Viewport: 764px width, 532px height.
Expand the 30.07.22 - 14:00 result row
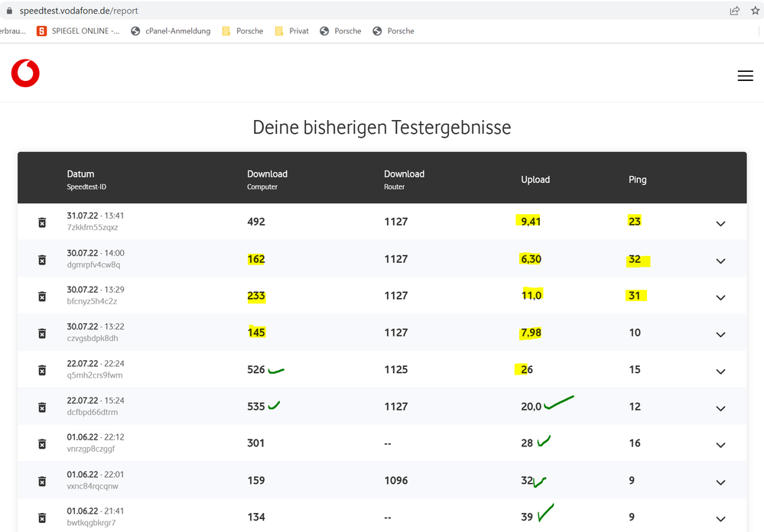pos(720,261)
